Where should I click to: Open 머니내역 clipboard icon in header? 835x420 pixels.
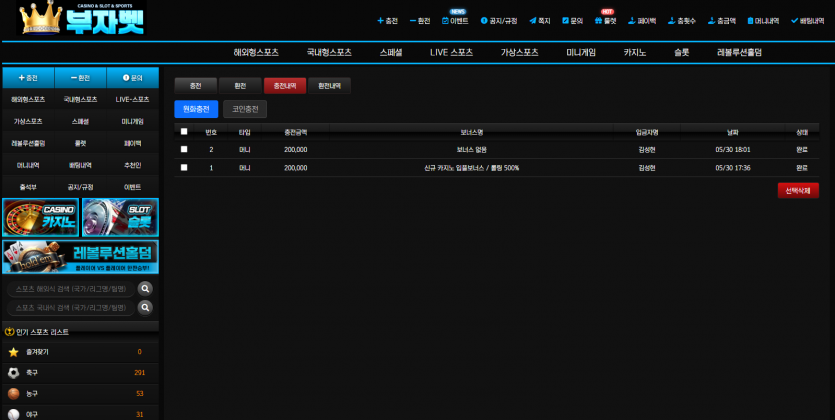(x=750, y=21)
